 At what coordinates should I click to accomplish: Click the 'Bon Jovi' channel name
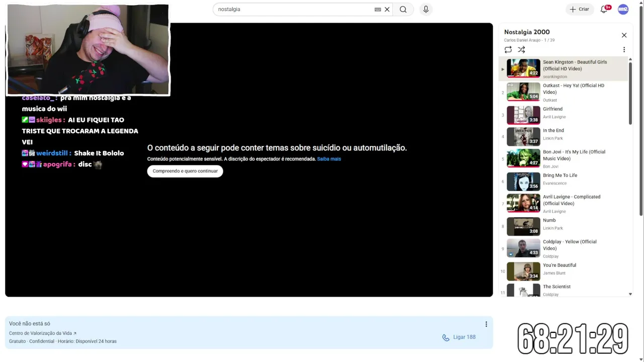point(550,166)
